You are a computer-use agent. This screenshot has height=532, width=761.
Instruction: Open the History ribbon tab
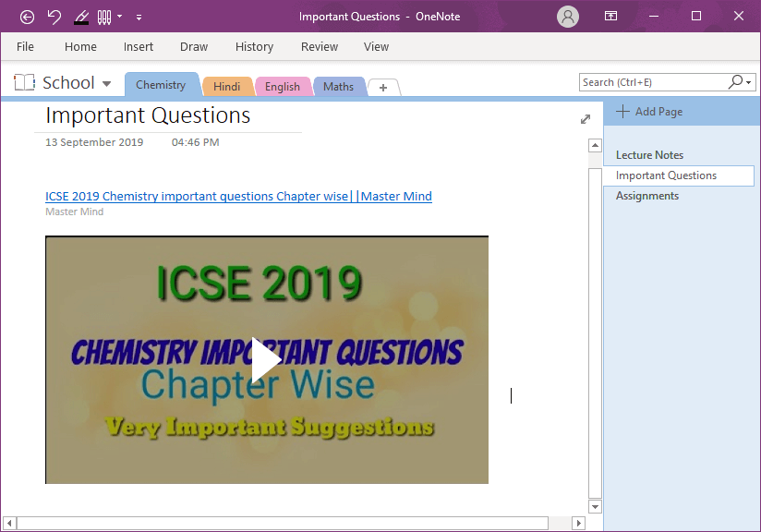pyautogui.click(x=254, y=46)
